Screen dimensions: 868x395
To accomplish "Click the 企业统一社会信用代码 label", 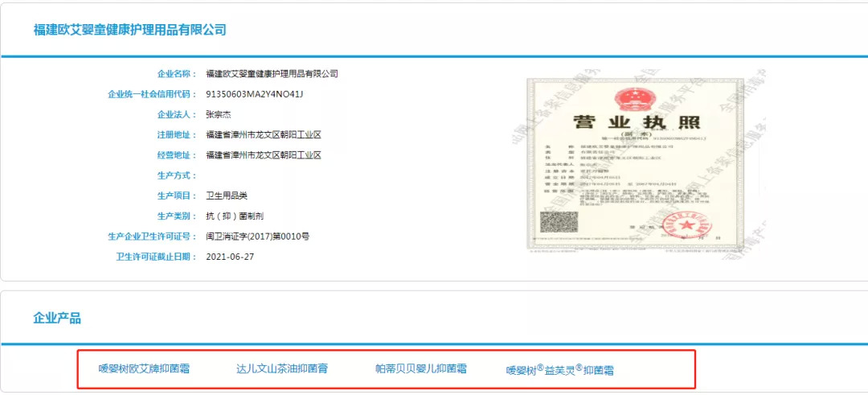I will (152, 94).
